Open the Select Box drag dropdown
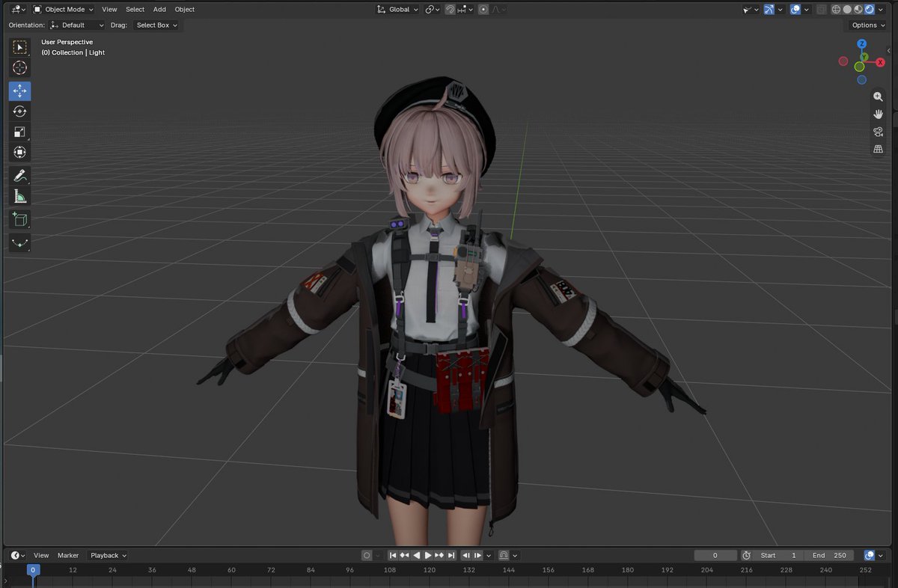The height and width of the screenshot is (588, 898). [157, 25]
